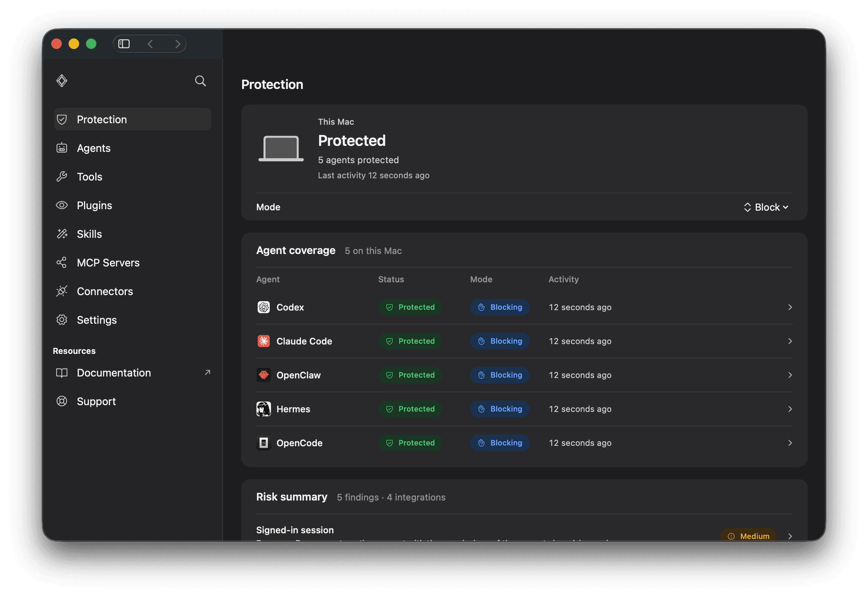Click the Hermes agent avatar

point(264,409)
